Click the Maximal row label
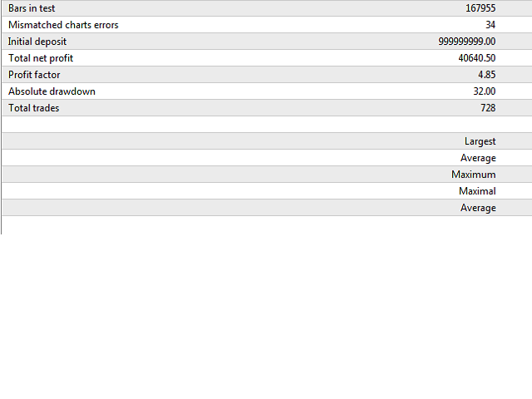The image size is (532, 399). tap(477, 191)
